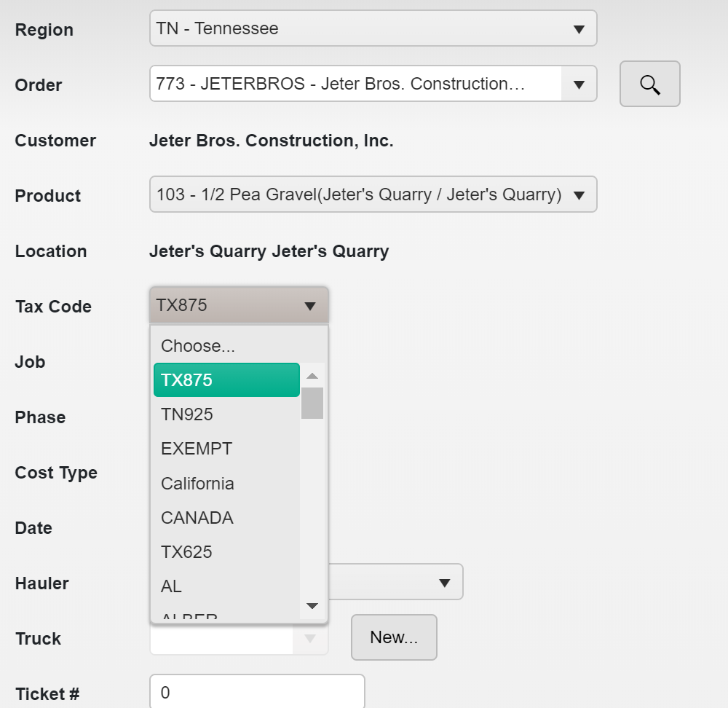This screenshot has height=708, width=728.
Task: Choose the EXEMPT tax code
Action: tap(197, 449)
